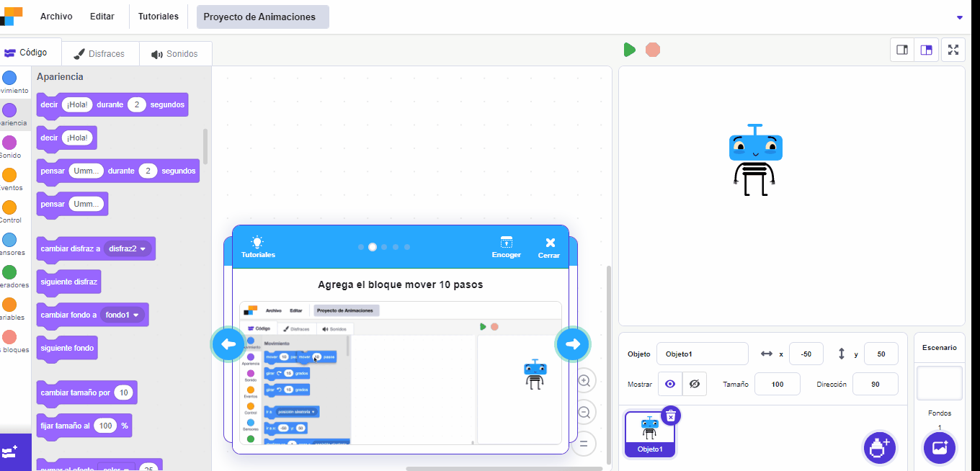
Task: Switch to the Sonidos tab
Action: click(x=174, y=54)
